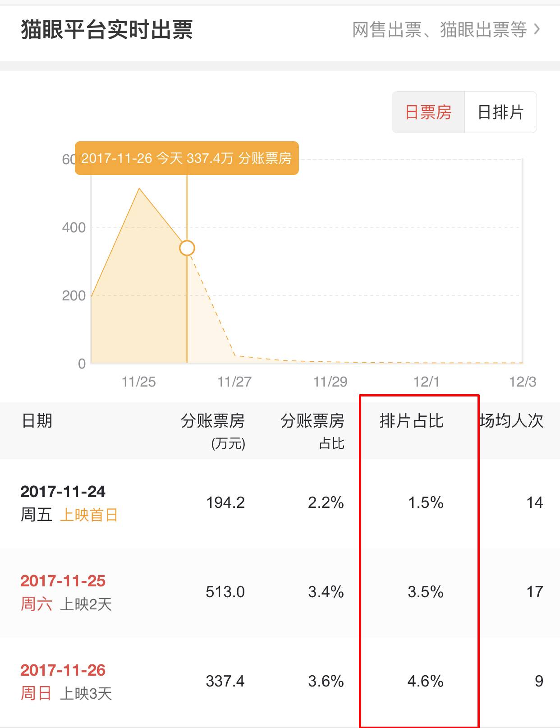Click the 2017-11-26 今天 337.4万 tooltip
Screen dimensions: 560x728
[187, 158]
